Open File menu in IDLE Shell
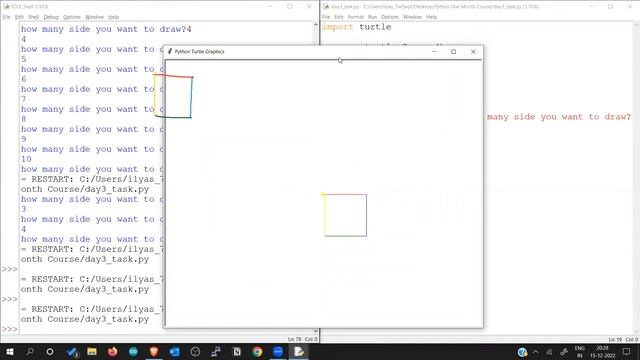The width and height of the screenshot is (640, 360). tap(6, 17)
